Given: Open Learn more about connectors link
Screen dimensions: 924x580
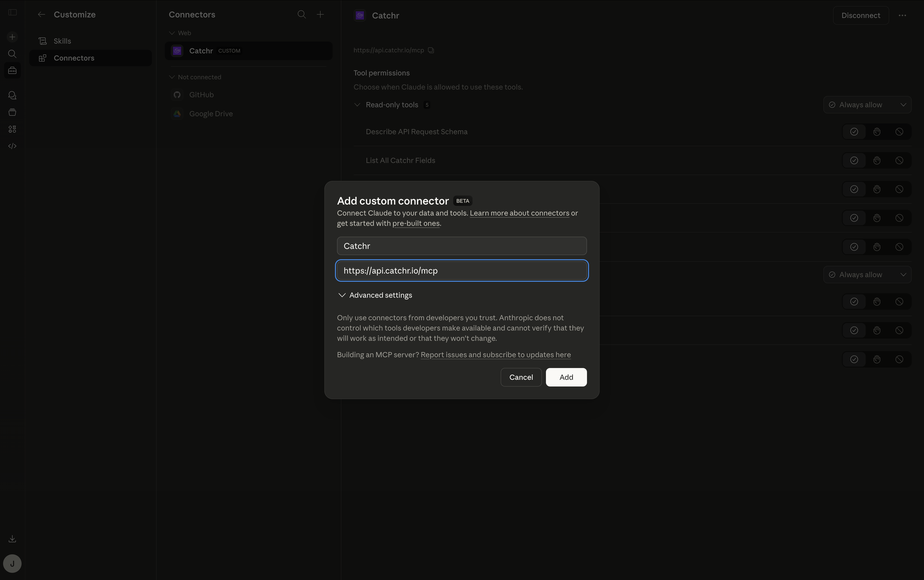Looking at the screenshot, I should click(519, 213).
